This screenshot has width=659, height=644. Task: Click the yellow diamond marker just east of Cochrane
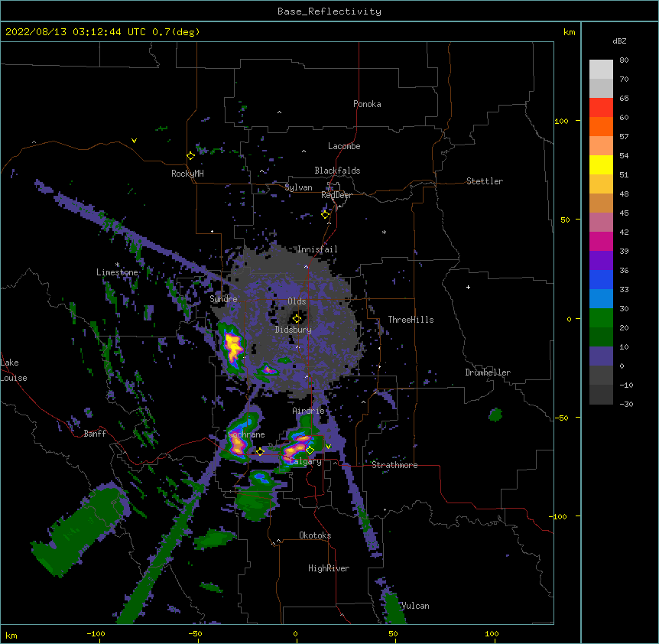(260, 452)
